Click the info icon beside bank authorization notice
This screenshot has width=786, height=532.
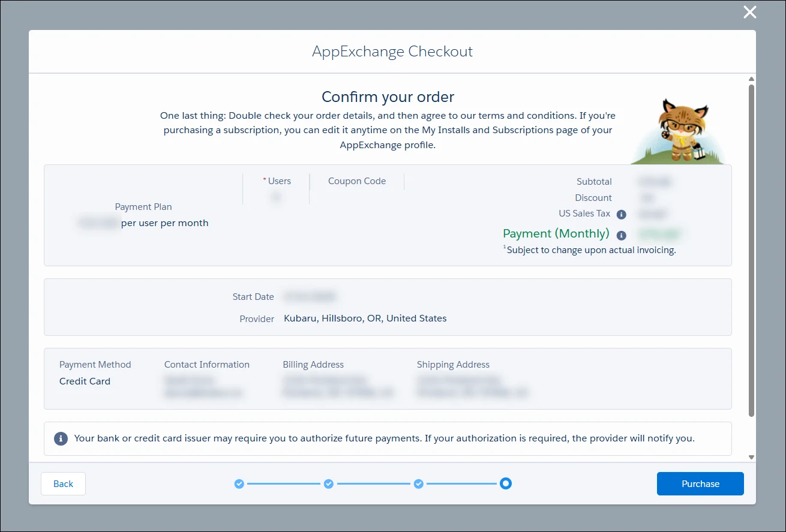coord(61,438)
